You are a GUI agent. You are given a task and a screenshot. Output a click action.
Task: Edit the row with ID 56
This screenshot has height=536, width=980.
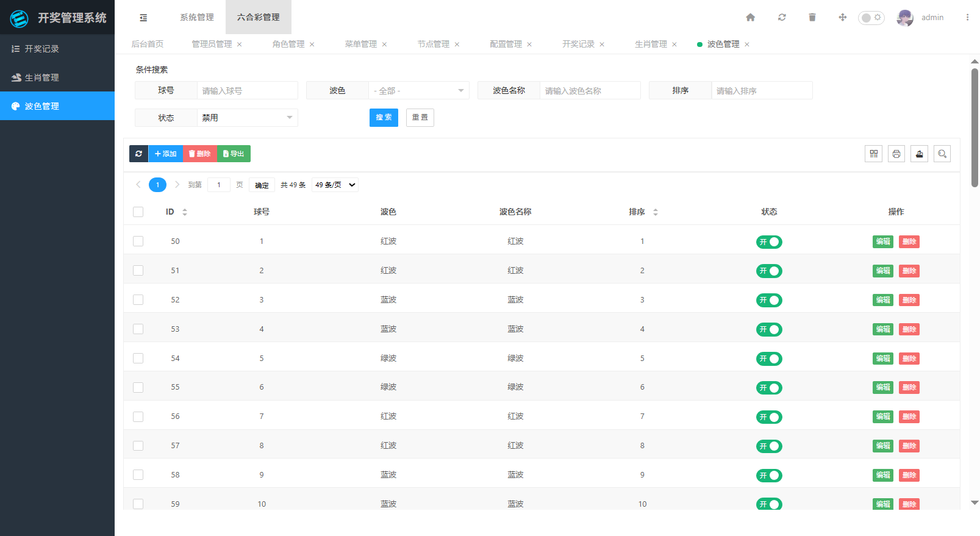883,416
